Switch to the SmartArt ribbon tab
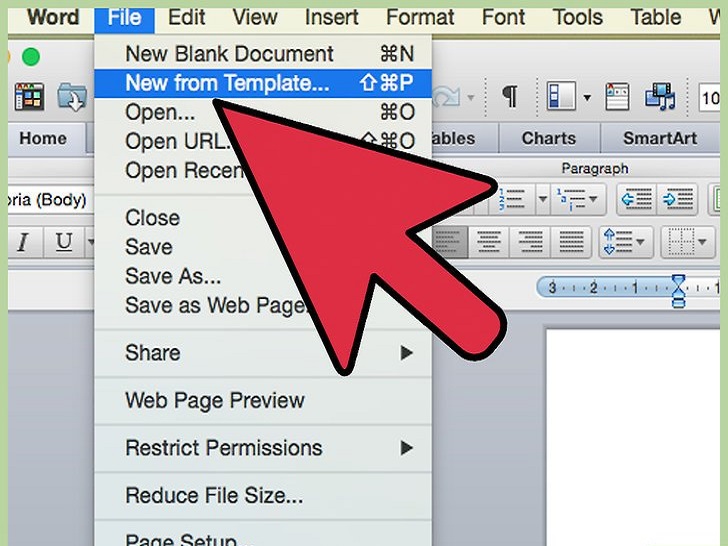 [660, 138]
